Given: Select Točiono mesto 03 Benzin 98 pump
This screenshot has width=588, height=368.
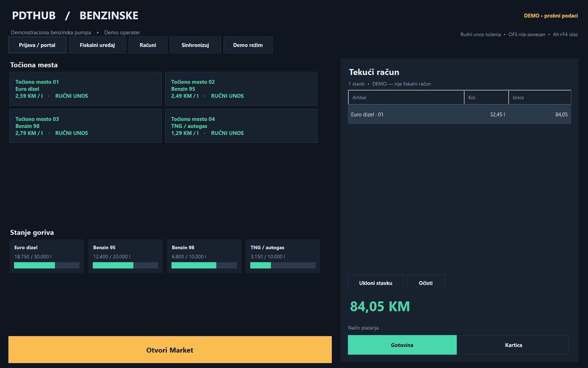Looking at the screenshot, I should (85, 126).
